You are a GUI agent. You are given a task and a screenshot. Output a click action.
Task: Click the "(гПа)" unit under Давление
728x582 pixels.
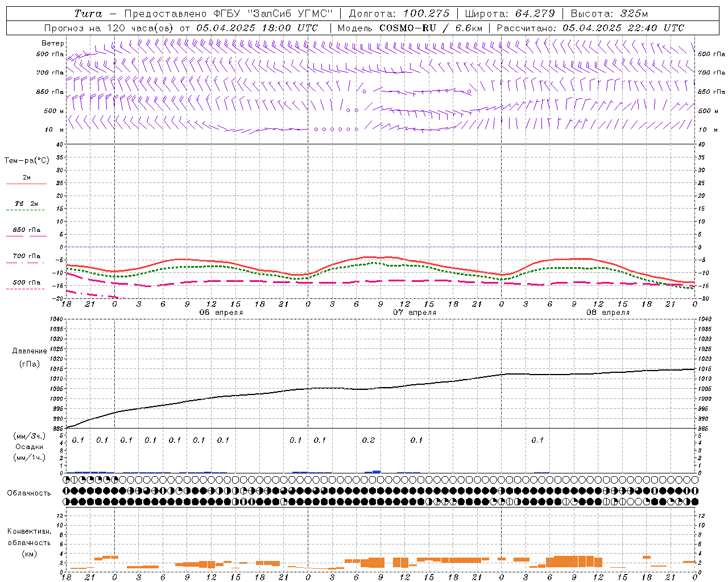(x=30, y=364)
